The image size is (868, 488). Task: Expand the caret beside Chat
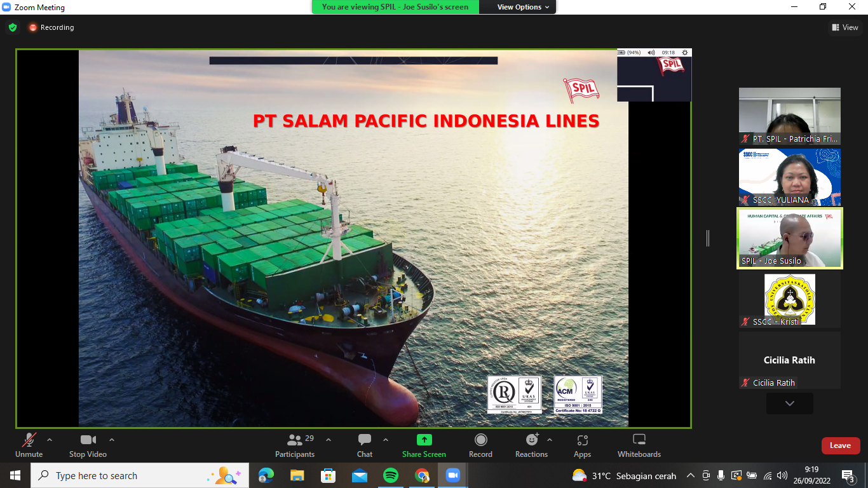386,440
